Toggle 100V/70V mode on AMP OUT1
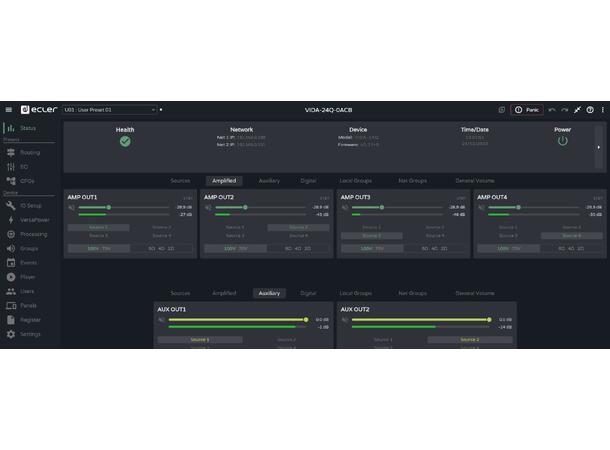This screenshot has height=450, width=610. [x=99, y=248]
